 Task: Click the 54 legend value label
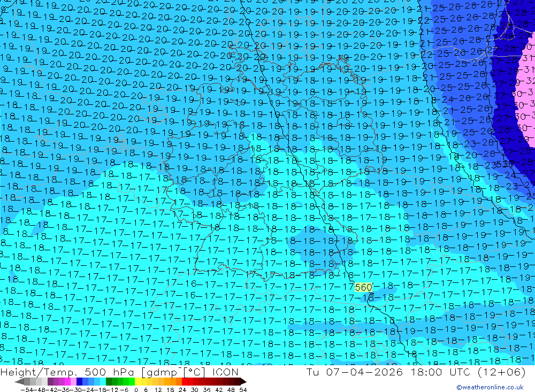pos(243,390)
